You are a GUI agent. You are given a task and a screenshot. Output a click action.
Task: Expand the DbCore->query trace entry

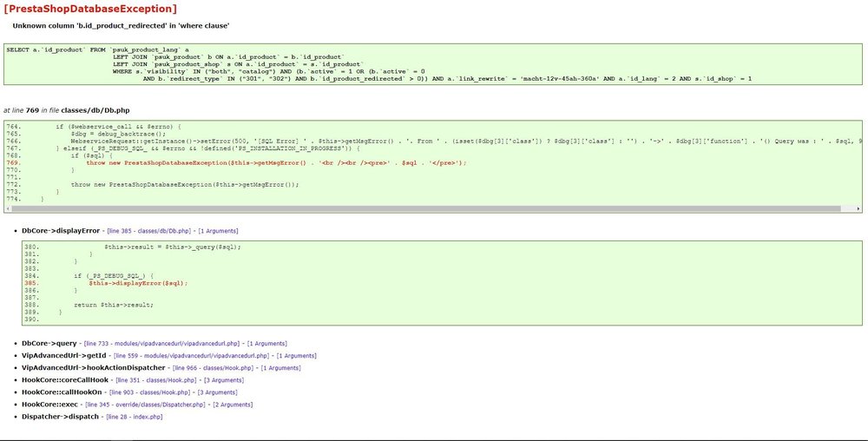pos(49,344)
